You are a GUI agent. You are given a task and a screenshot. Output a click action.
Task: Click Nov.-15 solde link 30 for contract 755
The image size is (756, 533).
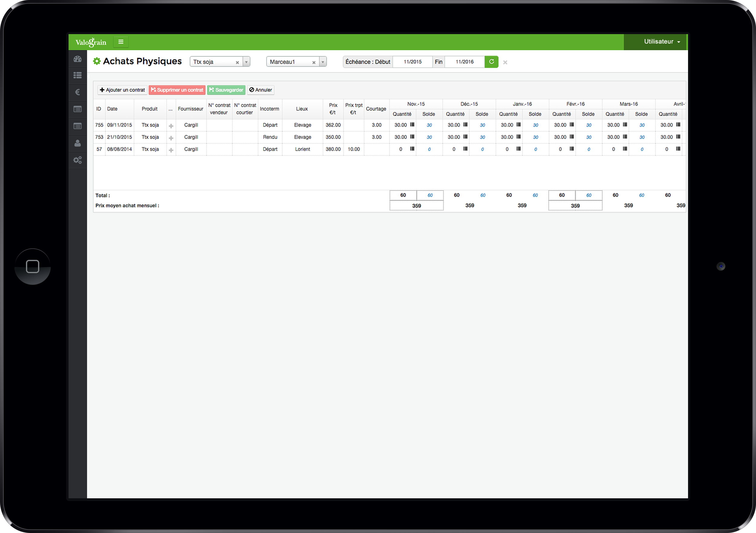point(429,125)
